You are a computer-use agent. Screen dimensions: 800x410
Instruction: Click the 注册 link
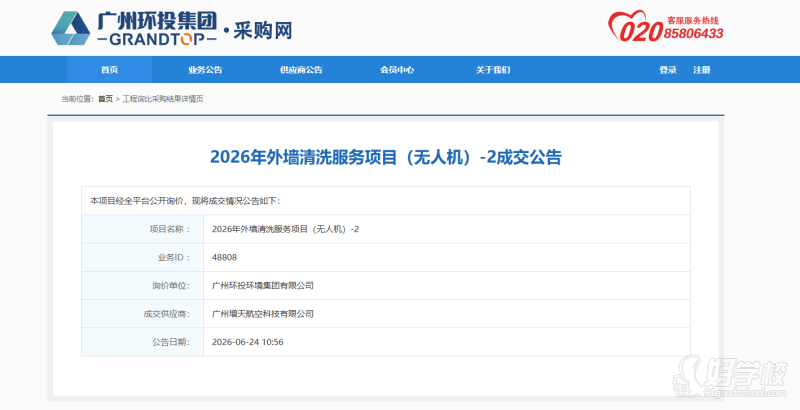702,70
